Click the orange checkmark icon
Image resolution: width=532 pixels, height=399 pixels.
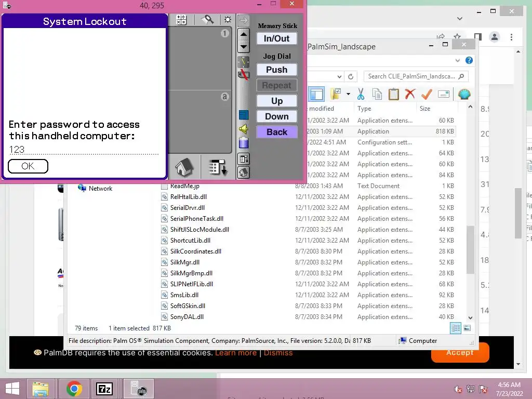(x=427, y=95)
